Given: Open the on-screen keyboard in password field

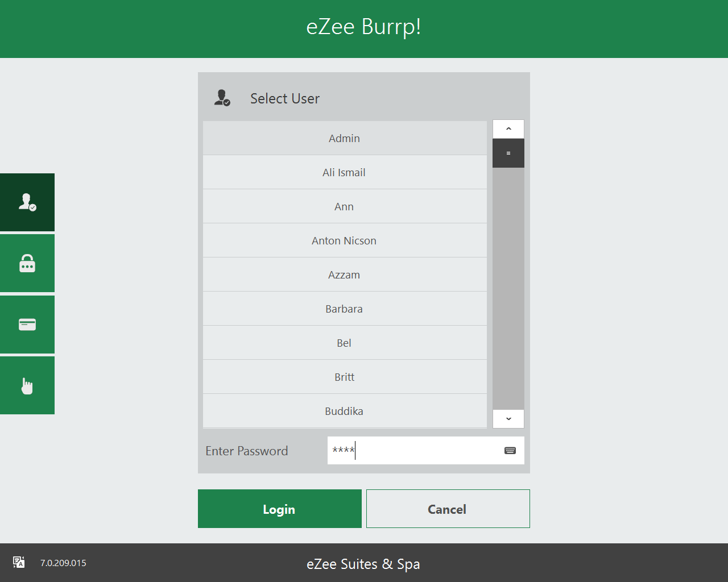Looking at the screenshot, I should point(510,450).
